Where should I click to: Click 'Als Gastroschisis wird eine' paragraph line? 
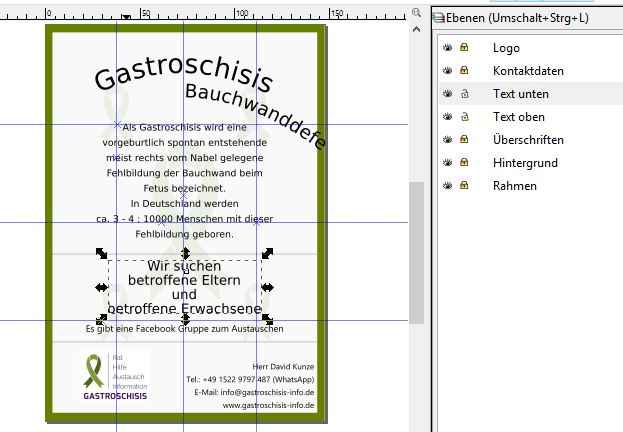[184, 127]
